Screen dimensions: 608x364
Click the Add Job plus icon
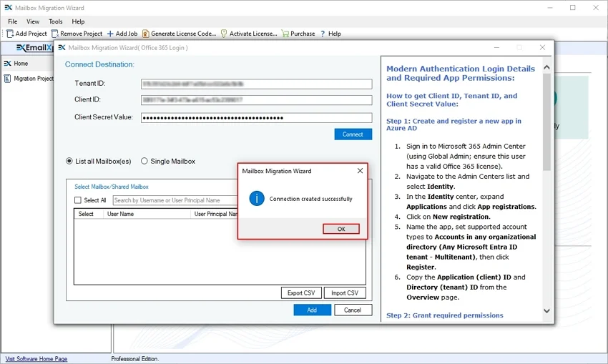[110, 34]
